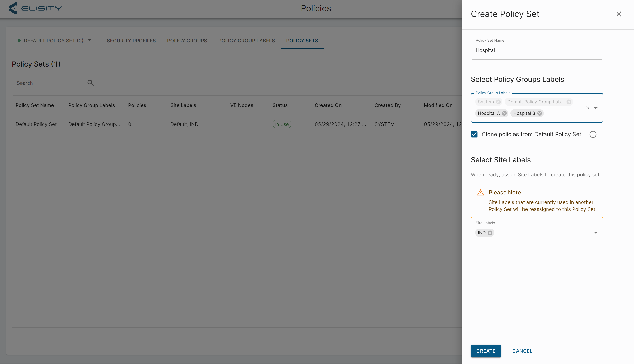Click the In Use status badge
The height and width of the screenshot is (364, 634).
[x=282, y=124]
